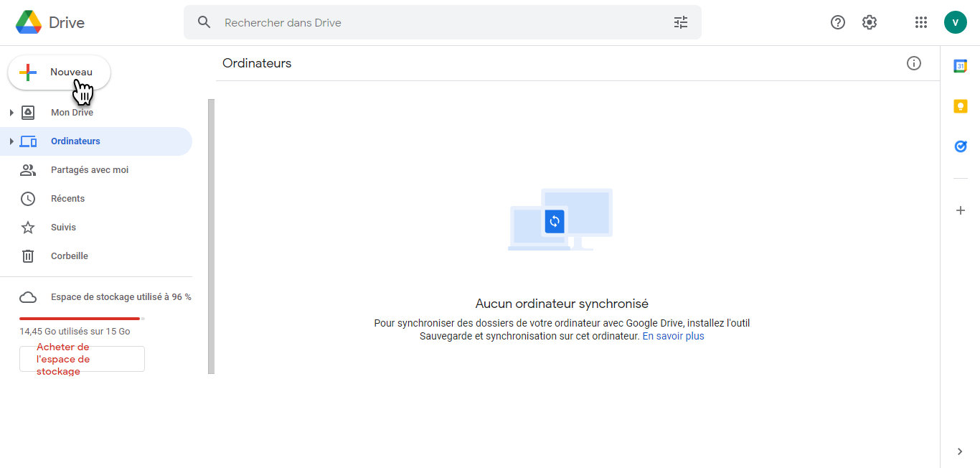Open the Google Keep side panel icon
The image size is (980, 468).
tap(960, 106)
